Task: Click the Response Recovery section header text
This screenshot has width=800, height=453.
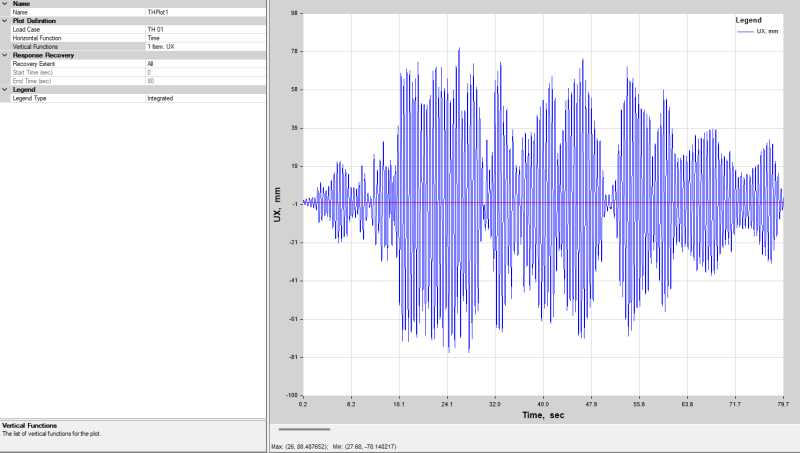Action: pyautogui.click(x=43, y=55)
